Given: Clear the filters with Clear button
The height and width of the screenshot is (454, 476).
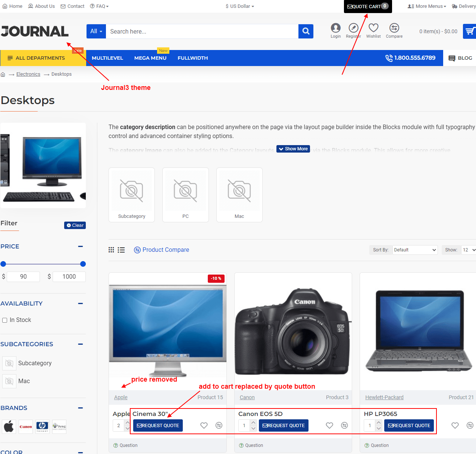Looking at the screenshot, I should [75, 225].
